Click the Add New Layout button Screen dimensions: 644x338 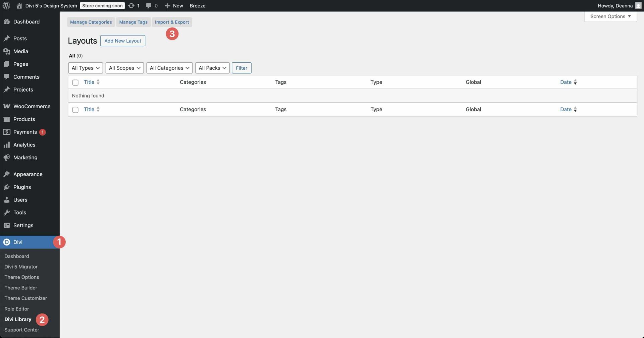click(122, 41)
